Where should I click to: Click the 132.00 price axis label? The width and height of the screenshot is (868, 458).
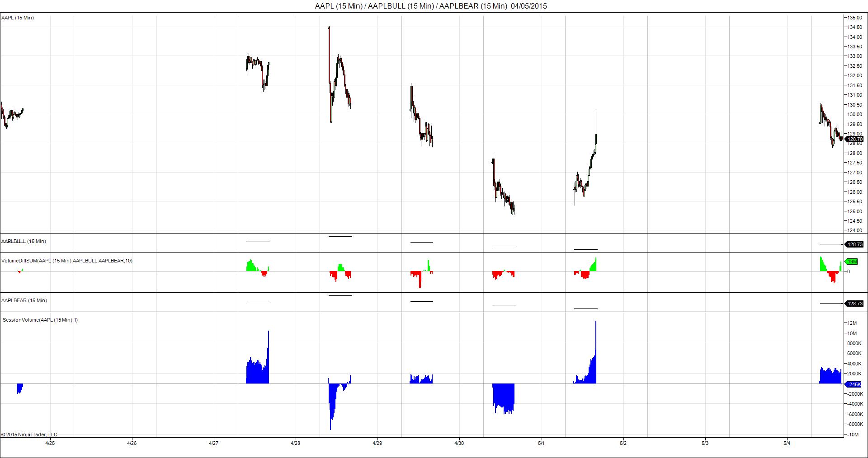[854, 75]
